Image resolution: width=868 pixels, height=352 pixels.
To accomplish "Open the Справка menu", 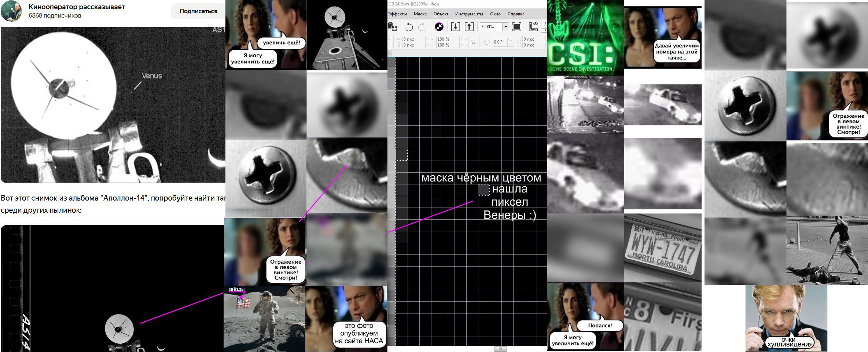I will point(516,14).
